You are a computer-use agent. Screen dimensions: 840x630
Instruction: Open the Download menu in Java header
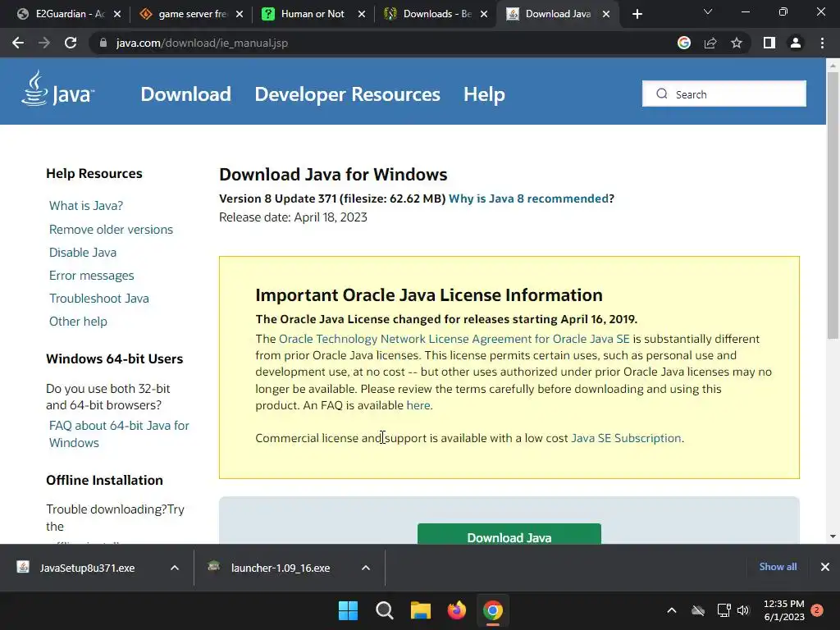tap(186, 94)
